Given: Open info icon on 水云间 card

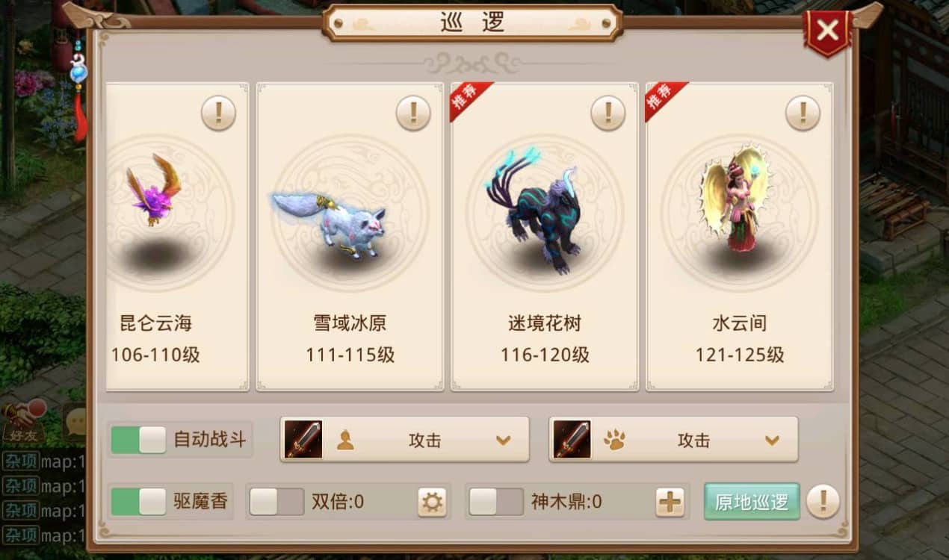Looking at the screenshot, I should [803, 113].
